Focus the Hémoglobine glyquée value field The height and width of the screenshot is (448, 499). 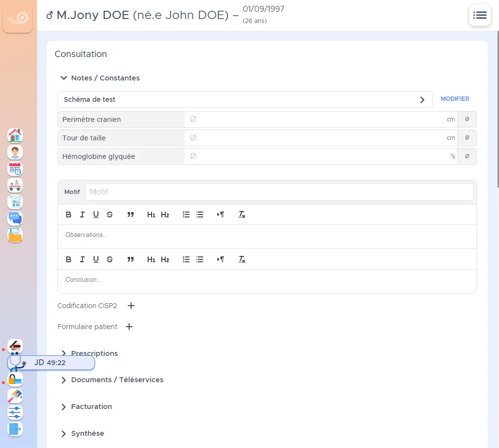321,156
